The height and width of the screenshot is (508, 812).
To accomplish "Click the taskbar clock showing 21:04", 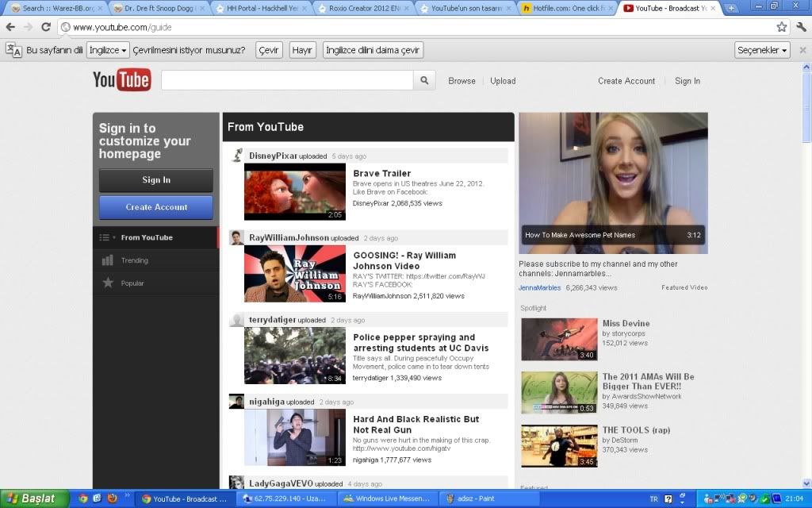I will 795,498.
